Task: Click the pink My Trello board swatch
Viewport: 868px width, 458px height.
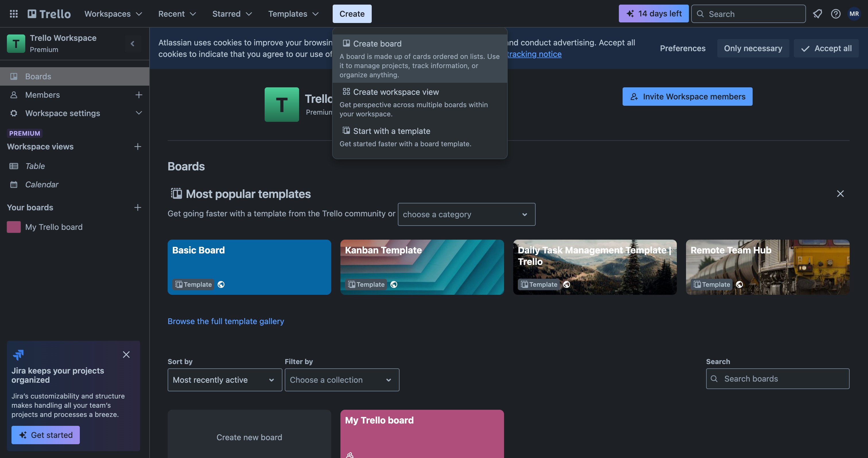Action: (13, 227)
